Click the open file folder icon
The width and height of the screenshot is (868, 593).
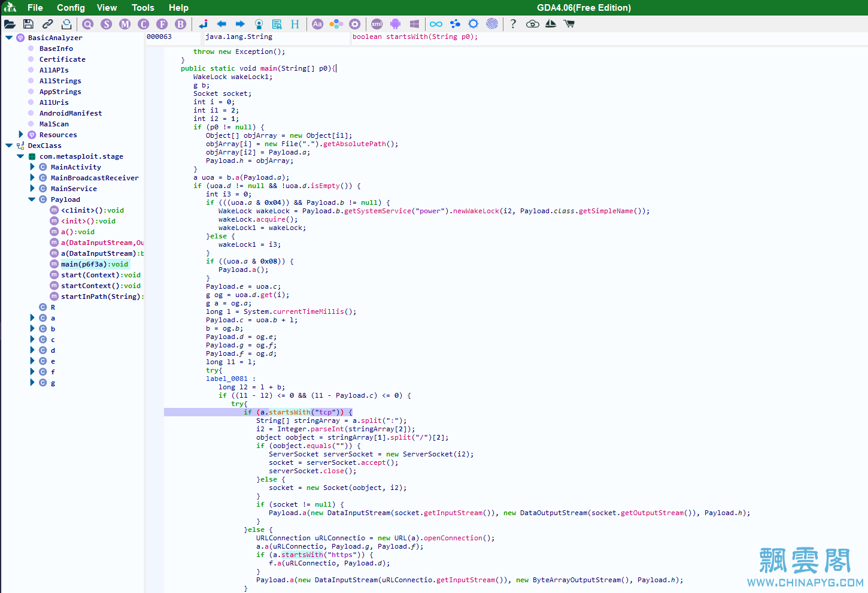pos(10,24)
